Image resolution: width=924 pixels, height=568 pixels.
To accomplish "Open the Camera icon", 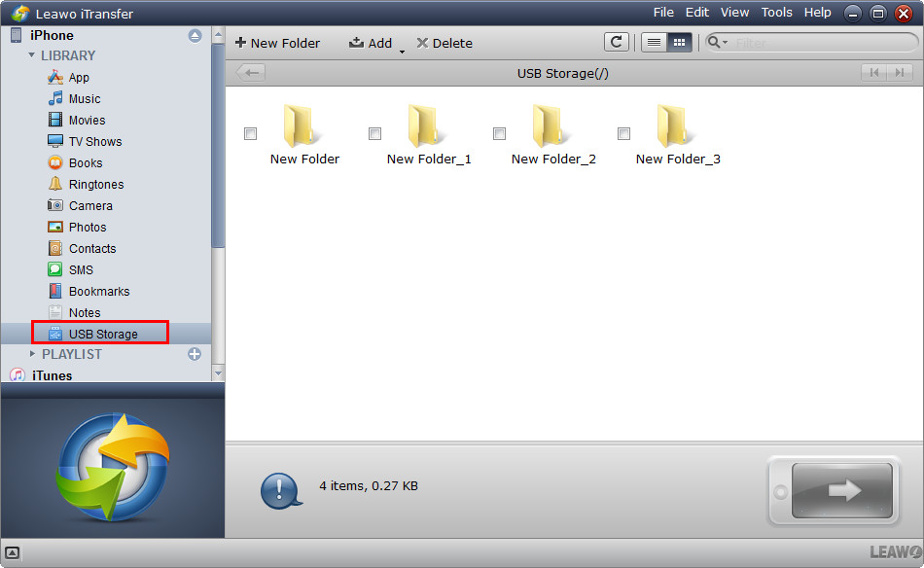I will 55,205.
